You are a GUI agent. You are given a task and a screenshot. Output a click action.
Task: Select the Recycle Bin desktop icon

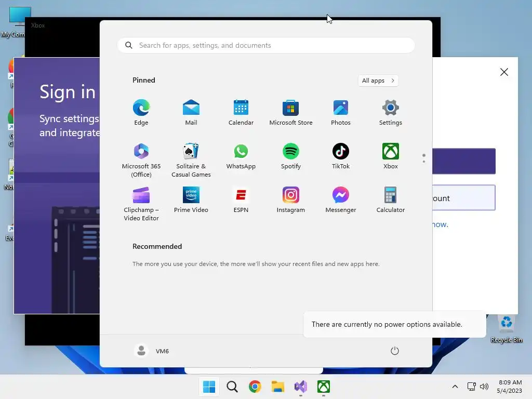point(506,328)
